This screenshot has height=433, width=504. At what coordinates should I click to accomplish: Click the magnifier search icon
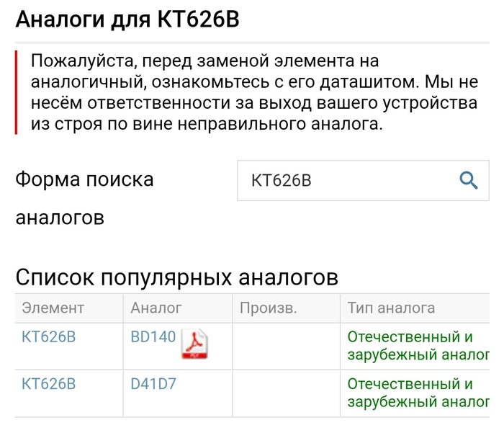[x=468, y=180]
